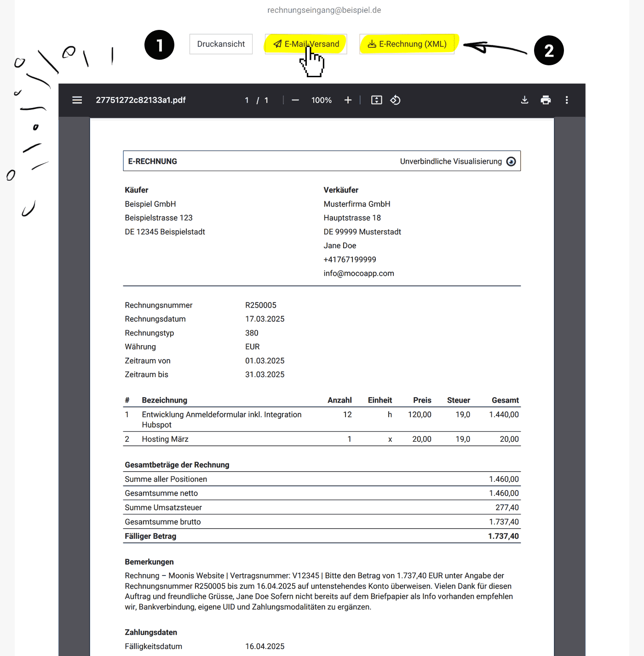
Task: Select Rechnungstyp value 380
Action: pos(252,333)
